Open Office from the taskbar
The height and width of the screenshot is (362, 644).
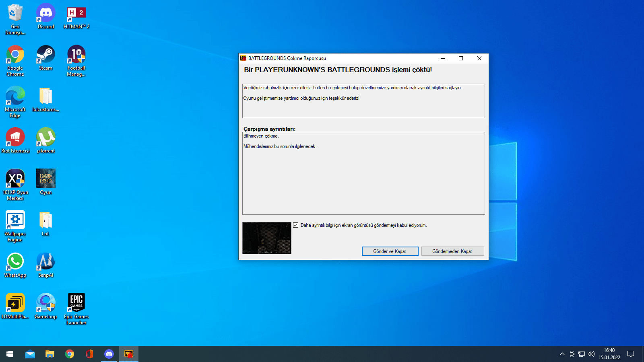[89, 354]
